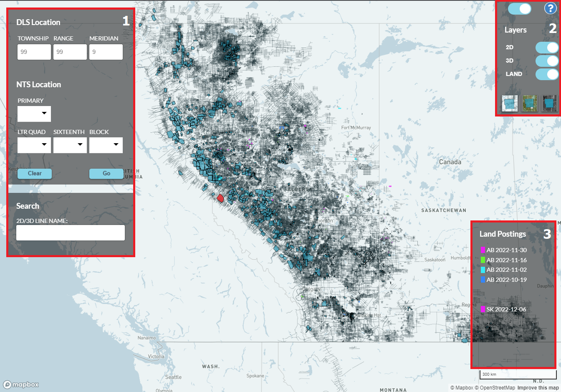Toggle the 2D layer switch

click(546, 48)
